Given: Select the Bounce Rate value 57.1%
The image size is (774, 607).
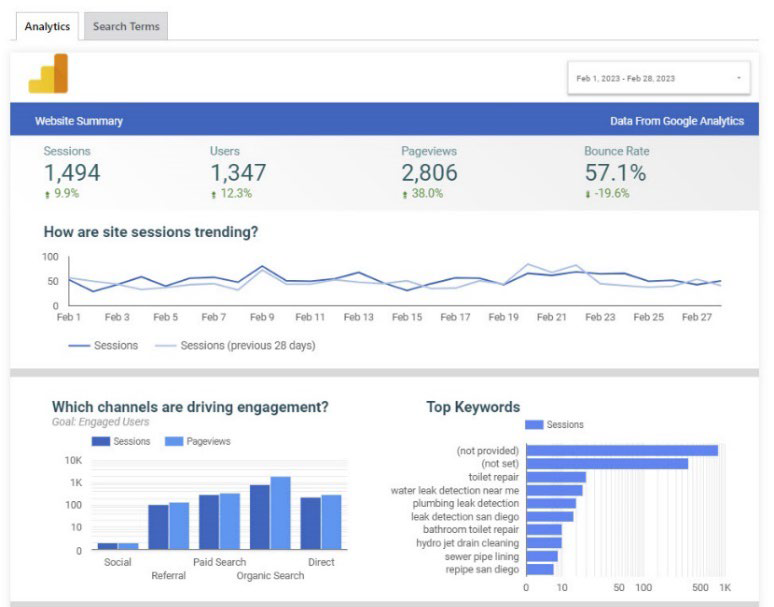Looking at the screenshot, I should 615,173.
